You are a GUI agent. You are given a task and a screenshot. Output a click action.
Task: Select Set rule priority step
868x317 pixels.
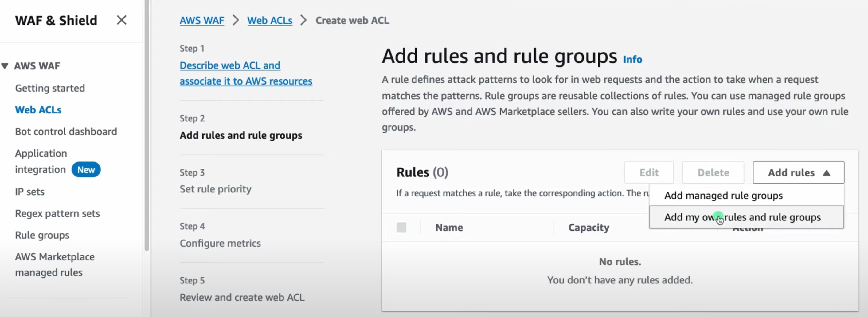point(215,189)
